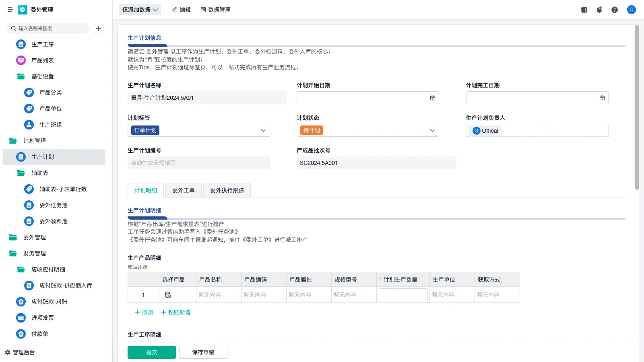The width and height of the screenshot is (644, 362).
Task: Click the 提交 submit button
Action: pos(152,352)
